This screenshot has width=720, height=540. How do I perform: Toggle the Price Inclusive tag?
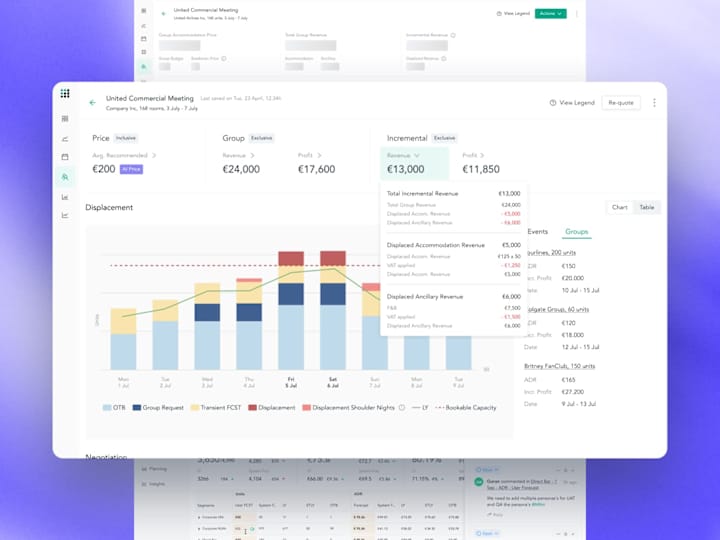tap(125, 138)
